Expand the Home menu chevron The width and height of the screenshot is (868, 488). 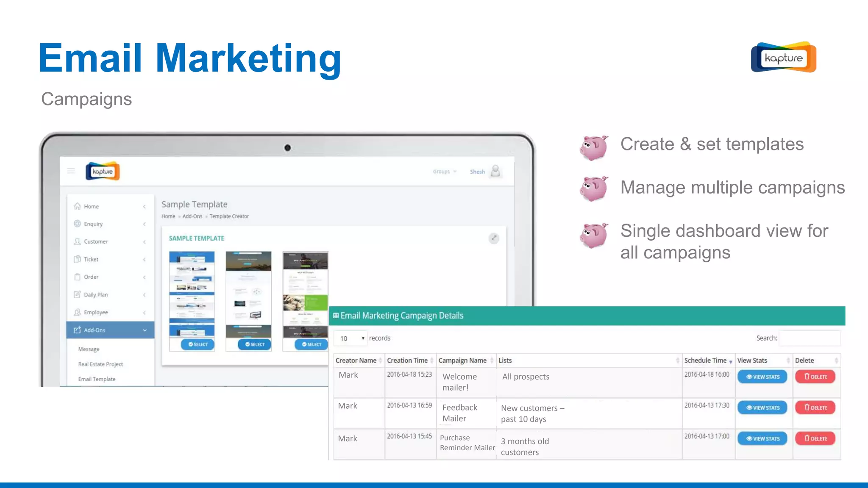click(x=145, y=207)
